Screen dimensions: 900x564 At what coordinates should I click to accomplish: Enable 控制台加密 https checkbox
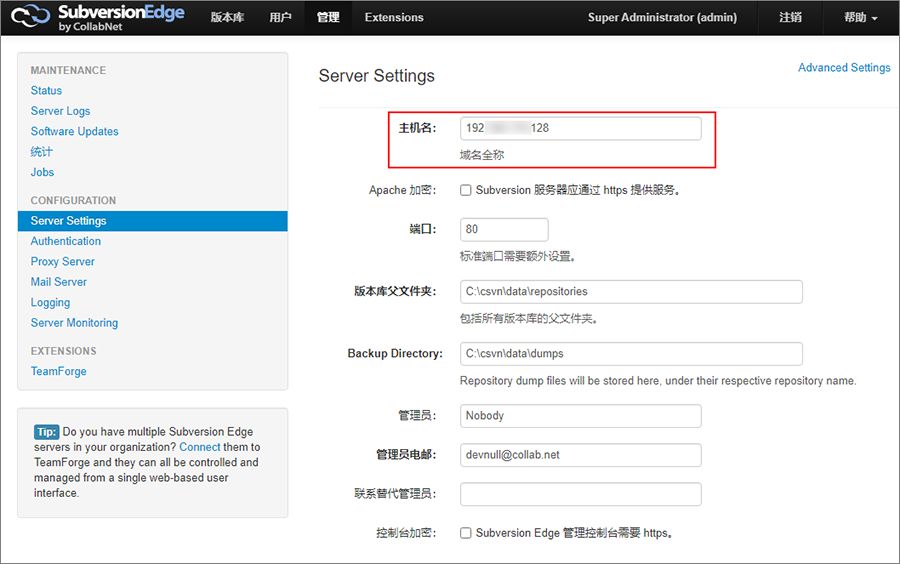[465, 533]
